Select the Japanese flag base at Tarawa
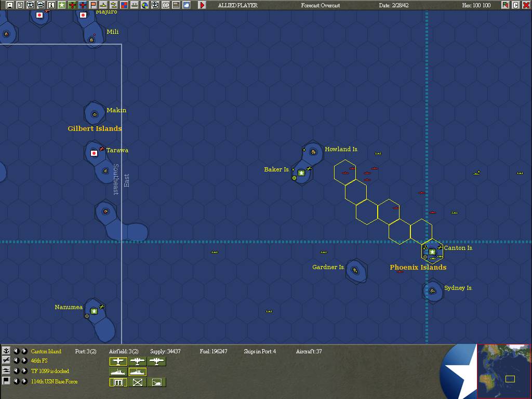The width and height of the screenshot is (532, 399). tap(94, 153)
